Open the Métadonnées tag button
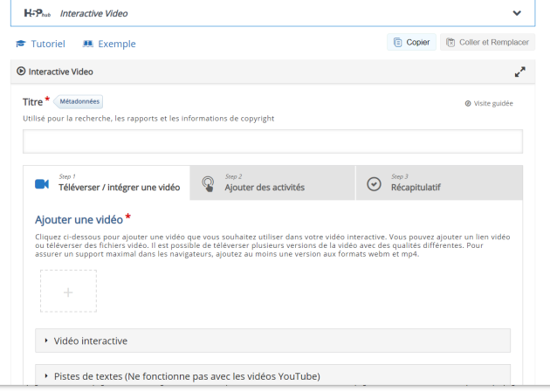The height and width of the screenshot is (392, 550). (x=79, y=101)
